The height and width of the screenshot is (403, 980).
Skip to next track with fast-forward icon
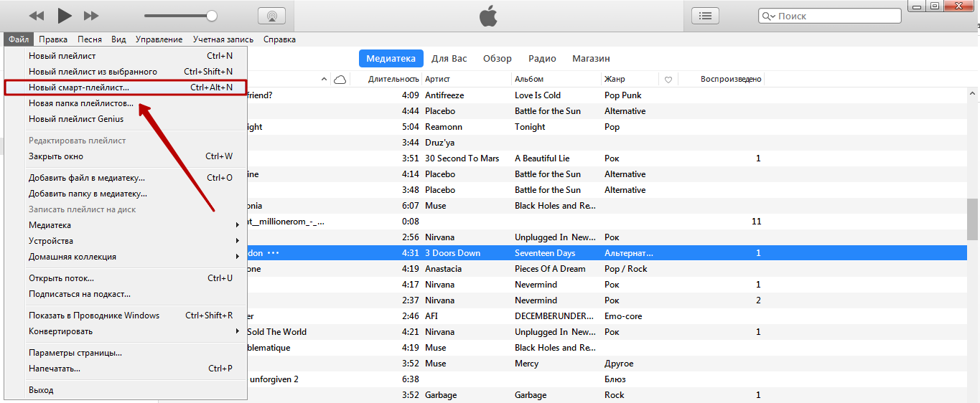(x=91, y=16)
